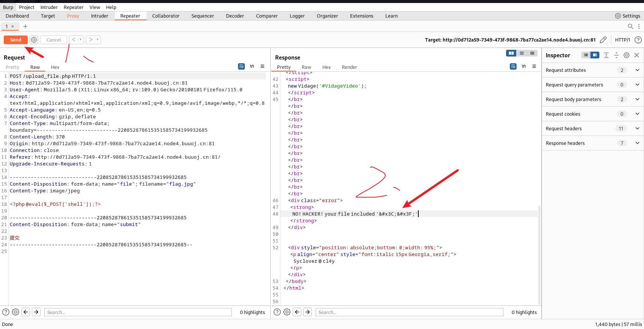Image resolution: width=644 pixels, height=329 pixels.
Task: Toggle response non-printable characters \n
Action: pyautogui.click(x=524, y=66)
